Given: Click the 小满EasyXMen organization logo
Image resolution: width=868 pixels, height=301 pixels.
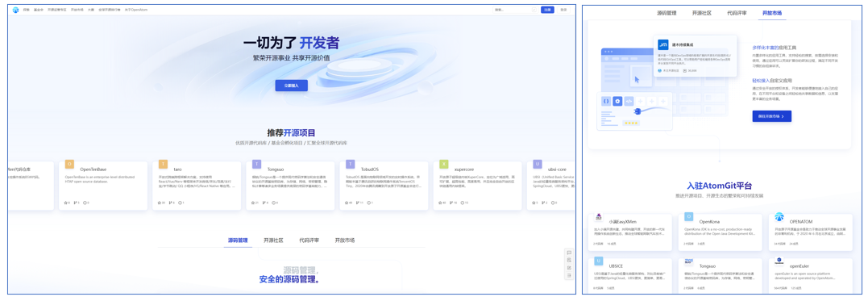Looking at the screenshot, I should (x=599, y=217).
